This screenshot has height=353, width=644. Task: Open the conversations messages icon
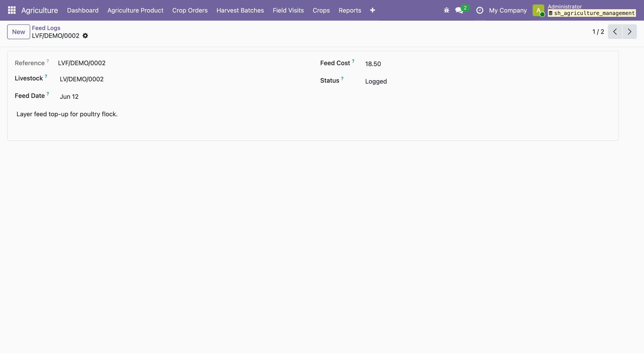click(x=459, y=10)
